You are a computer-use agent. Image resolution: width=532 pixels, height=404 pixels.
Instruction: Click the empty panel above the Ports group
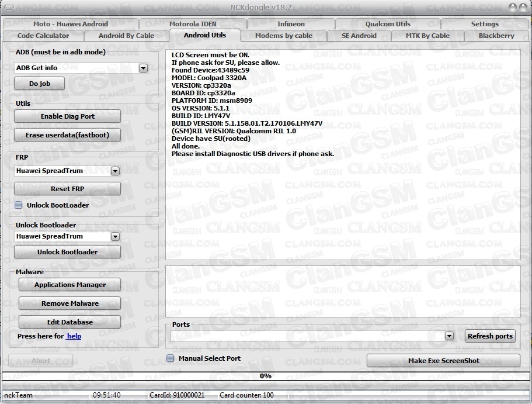click(x=343, y=291)
